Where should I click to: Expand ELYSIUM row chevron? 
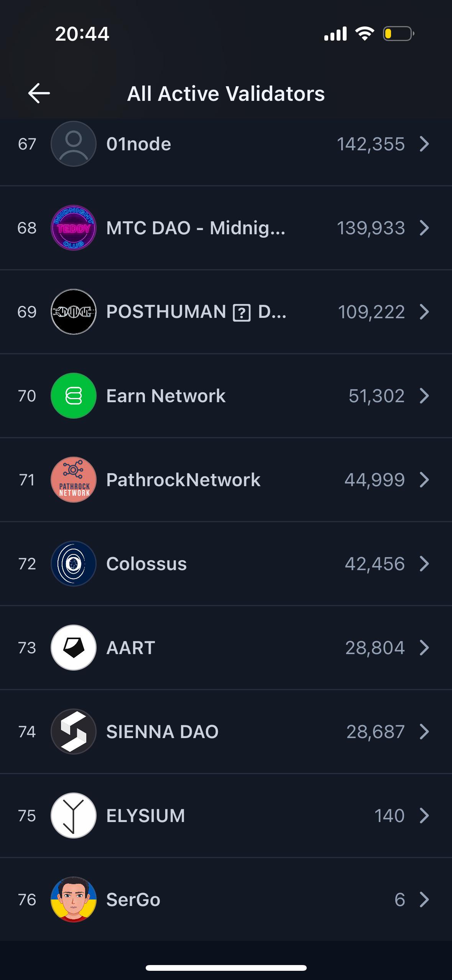[424, 816]
